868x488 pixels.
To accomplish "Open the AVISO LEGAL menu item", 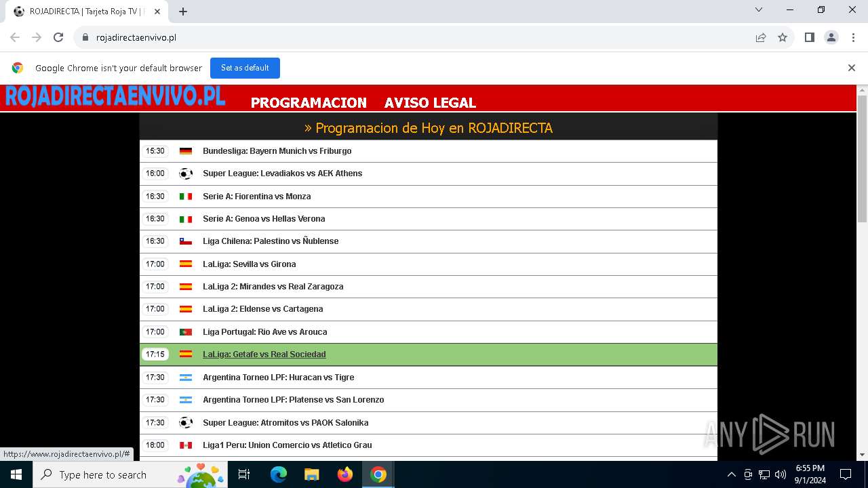I will (x=430, y=103).
